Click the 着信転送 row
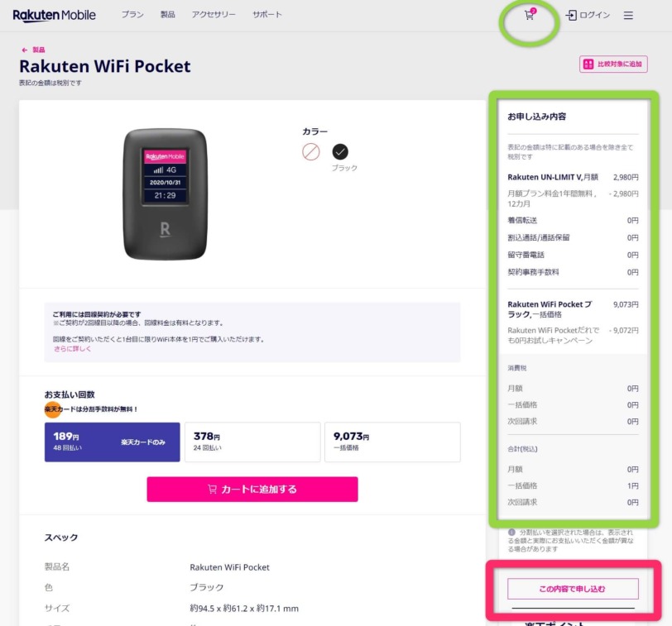This screenshot has height=626, width=672. pos(573,221)
